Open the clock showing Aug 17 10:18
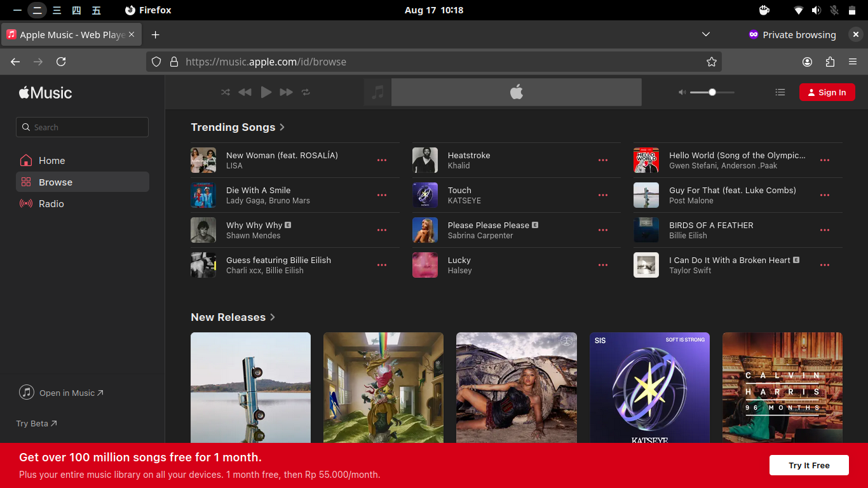The width and height of the screenshot is (868, 488). (434, 10)
